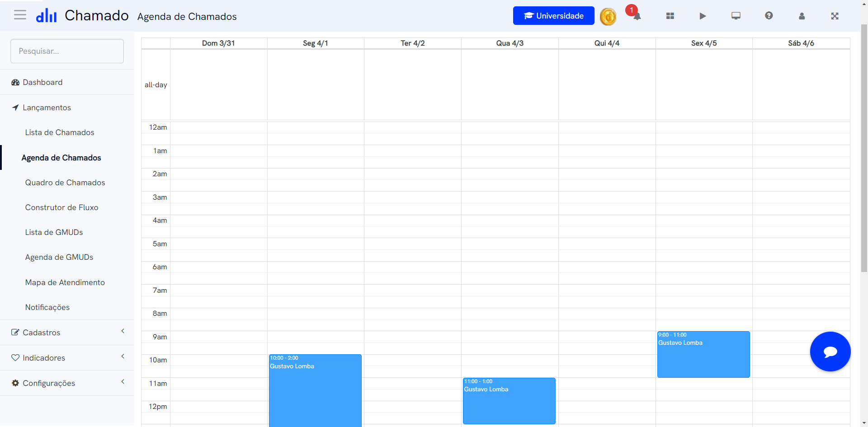
Task: Collapse the Lançamentos menu section
Action: (x=67, y=108)
